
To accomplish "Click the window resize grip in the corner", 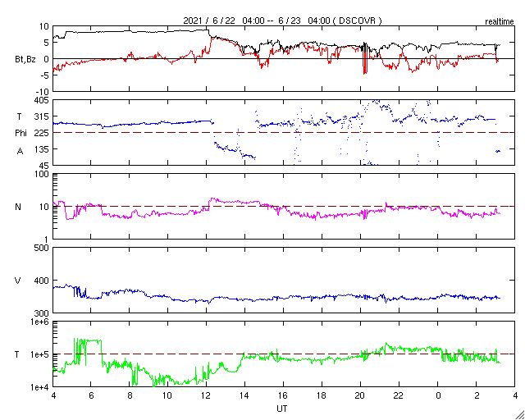I will pos(520,415).
